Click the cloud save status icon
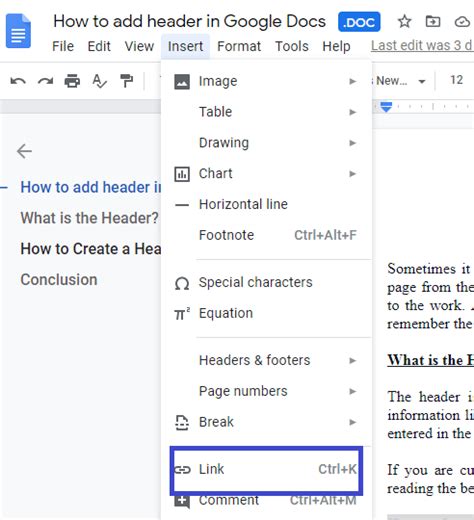The height and width of the screenshot is (520, 474). pos(462,22)
